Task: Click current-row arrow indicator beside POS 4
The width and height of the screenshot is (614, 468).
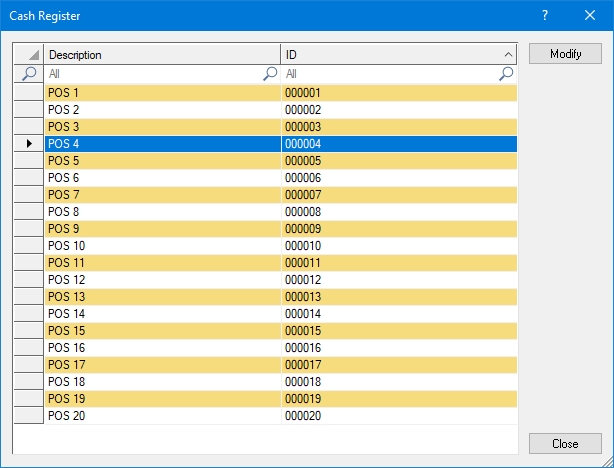Action: (x=29, y=144)
